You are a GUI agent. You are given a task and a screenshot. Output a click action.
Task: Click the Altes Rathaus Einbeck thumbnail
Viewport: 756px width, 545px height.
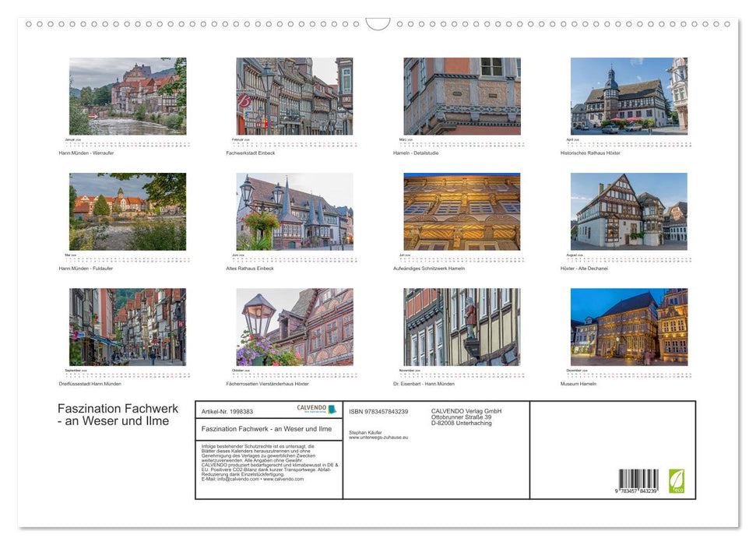[x=294, y=210]
